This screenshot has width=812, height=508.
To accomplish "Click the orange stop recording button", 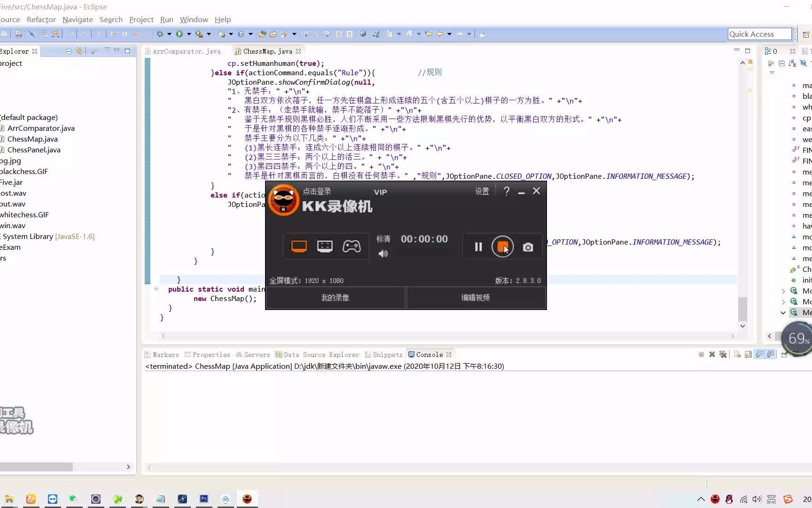I will (x=502, y=246).
